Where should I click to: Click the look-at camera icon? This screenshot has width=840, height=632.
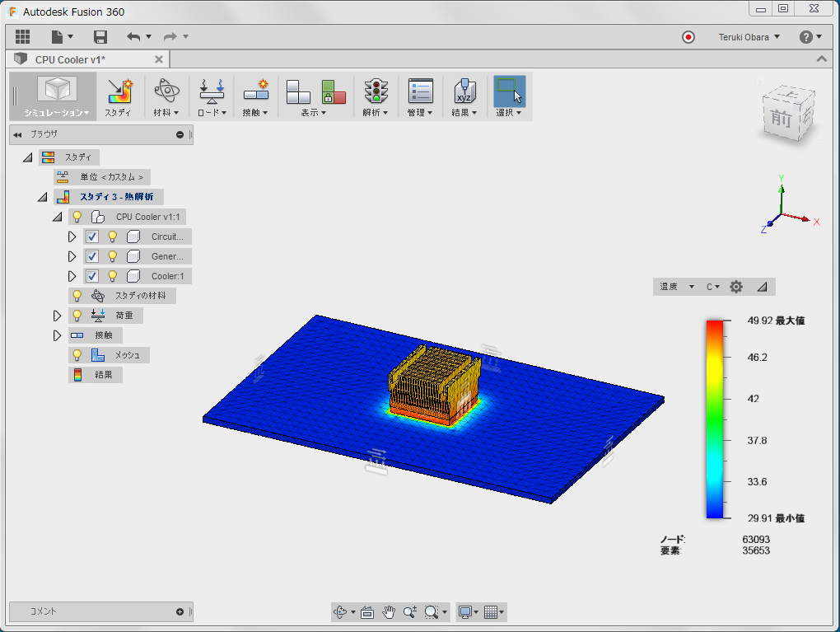[x=367, y=611]
